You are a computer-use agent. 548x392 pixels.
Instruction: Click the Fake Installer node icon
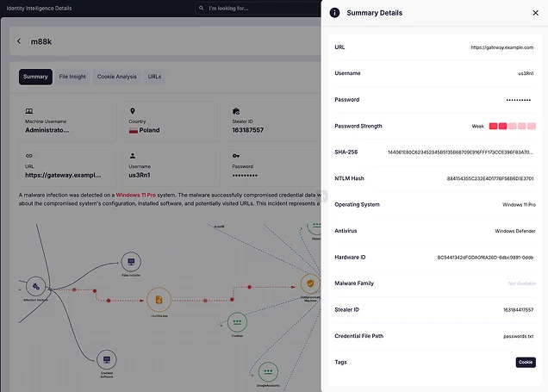(131, 261)
